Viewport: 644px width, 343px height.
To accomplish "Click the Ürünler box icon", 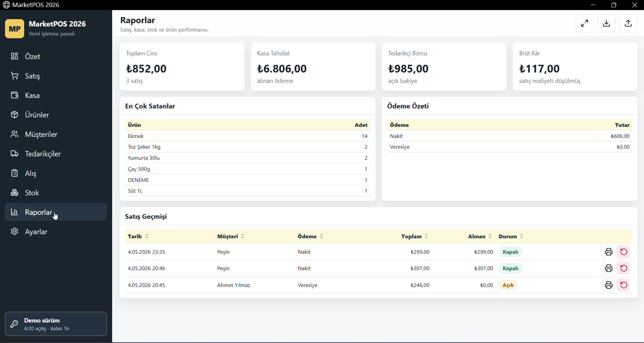I will pos(15,115).
